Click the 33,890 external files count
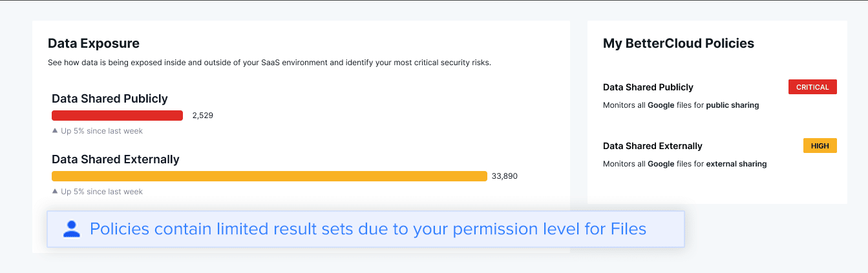Viewport: 868px width, 273px height. (x=505, y=176)
